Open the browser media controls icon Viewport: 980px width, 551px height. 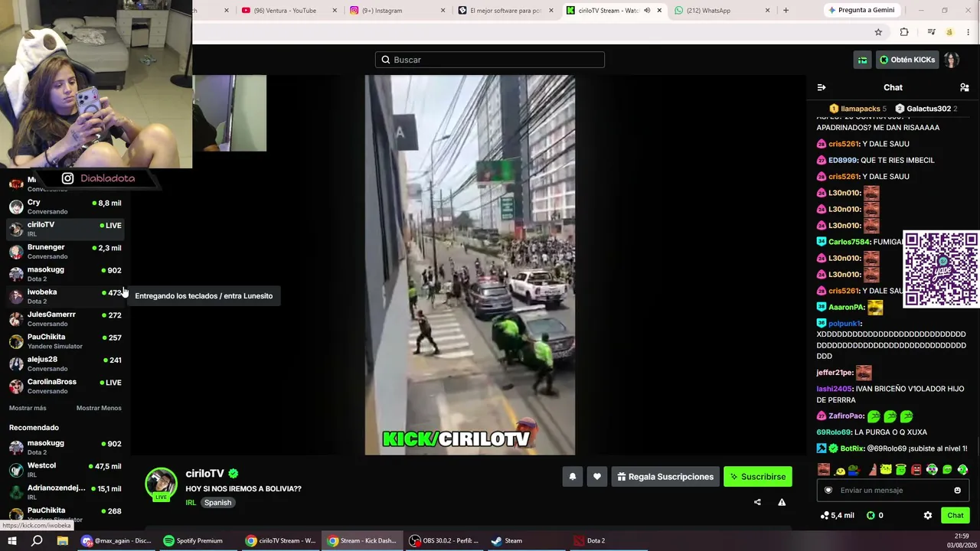click(x=931, y=32)
